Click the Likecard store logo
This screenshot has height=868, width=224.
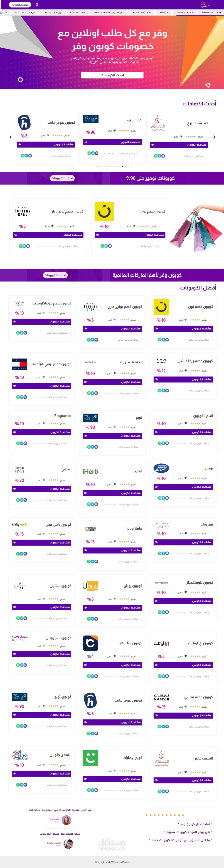pos(90,643)
